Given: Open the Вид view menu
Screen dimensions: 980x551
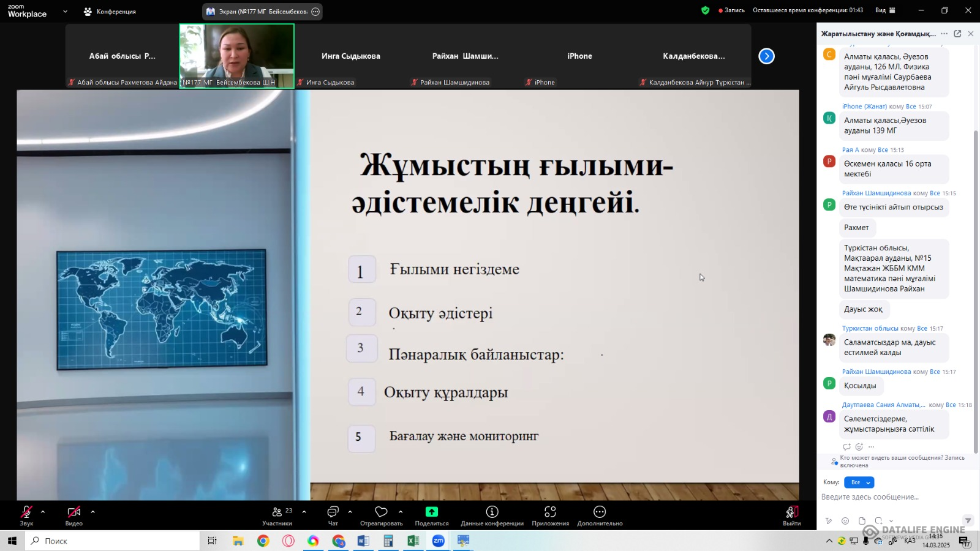Looking at the screenshot, I should [x=885, y=10].
